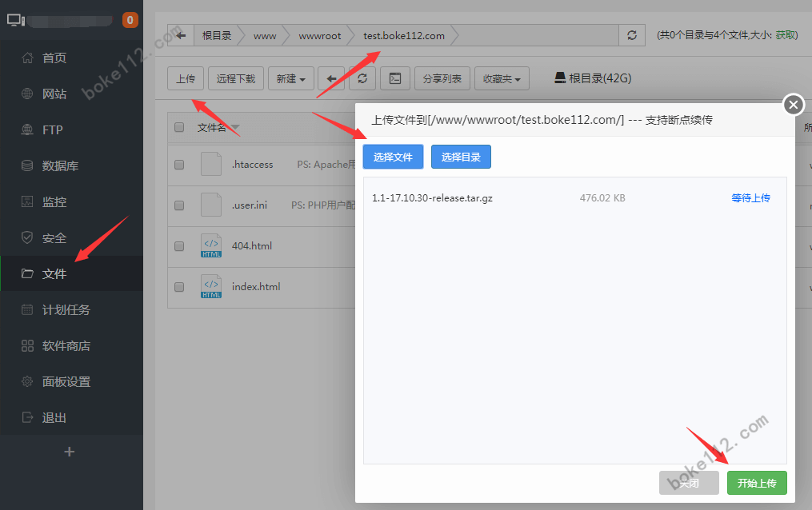Click the refresh icon beside the breadcrumb path
The image size is (812, 510).
coord(631,34)
